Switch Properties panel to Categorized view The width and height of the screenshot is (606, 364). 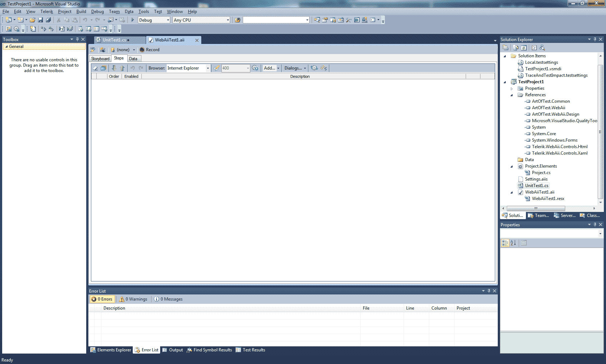505,243
